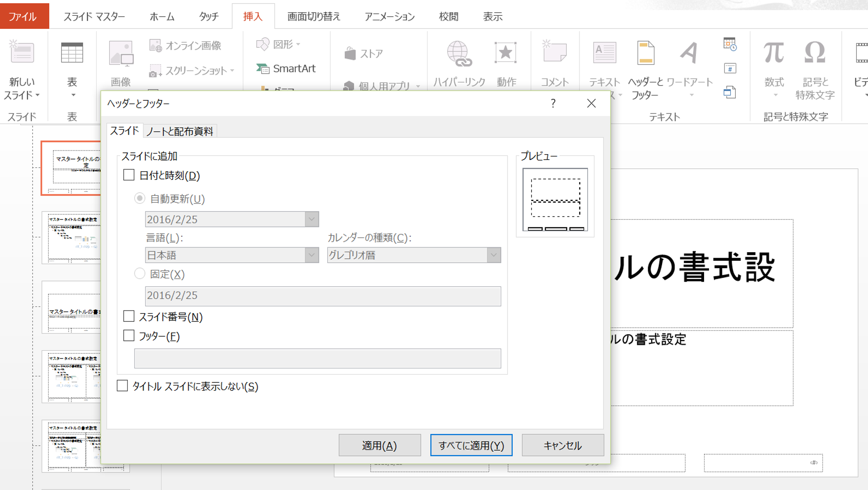This screenshot has width=868, height=490.
Task: Click the Apply to All button
Action: [471, 445]
